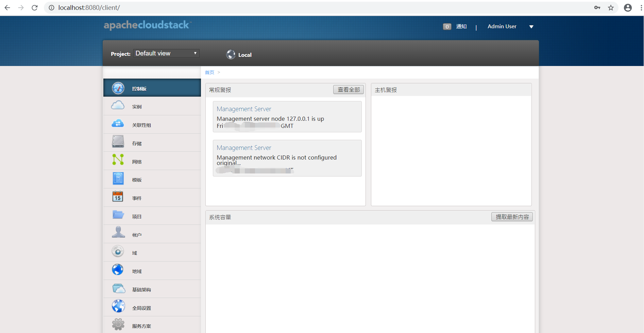Click the 全局设置 globe settings icon
Viewport: 644px width, 333px height.
pos(118,306)
